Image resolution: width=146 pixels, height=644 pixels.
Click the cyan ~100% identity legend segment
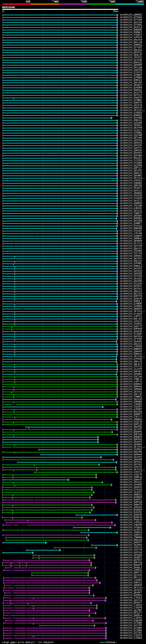[x=130, y=4]
